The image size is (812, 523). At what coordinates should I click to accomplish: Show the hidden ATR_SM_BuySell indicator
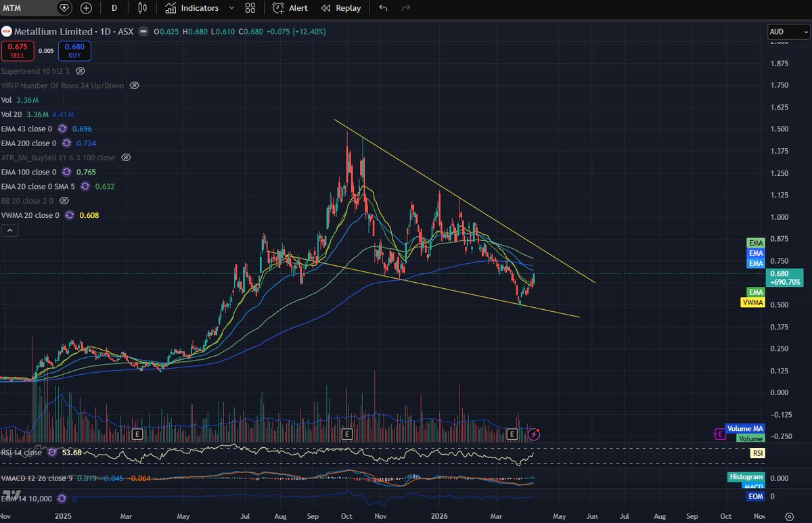(126, 157)
